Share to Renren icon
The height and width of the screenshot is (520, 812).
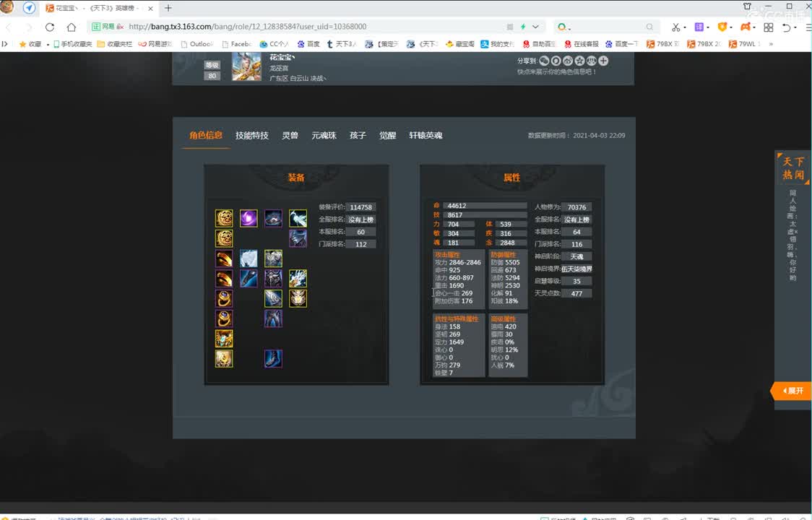(592, 61)
